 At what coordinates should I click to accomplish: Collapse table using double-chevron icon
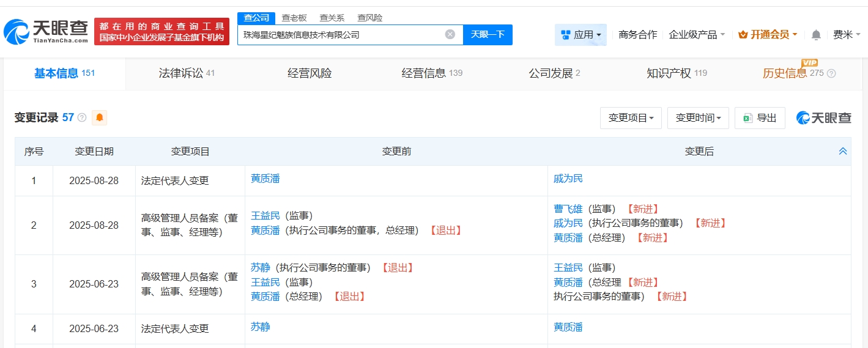click(x=842, y=151)
